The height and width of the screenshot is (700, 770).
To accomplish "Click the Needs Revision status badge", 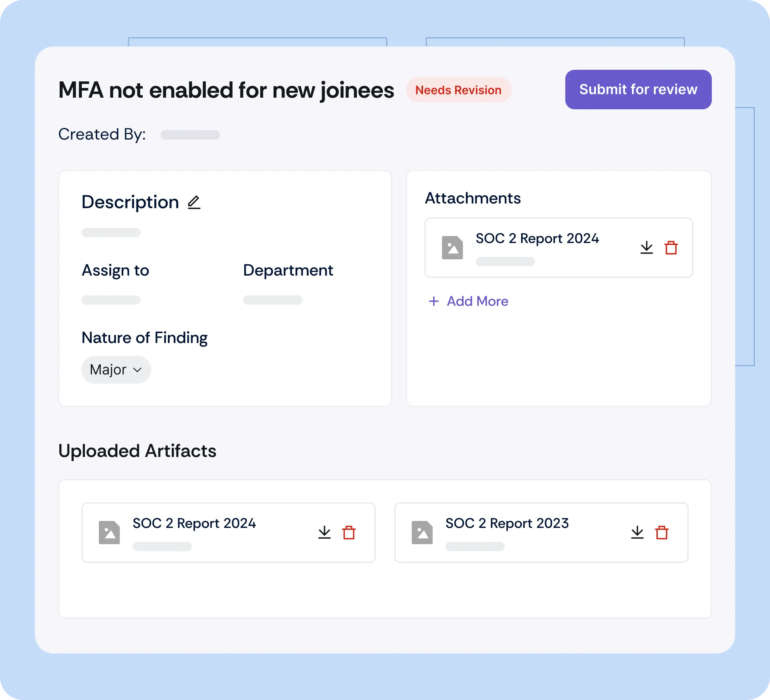I will [x=458, y=90].
